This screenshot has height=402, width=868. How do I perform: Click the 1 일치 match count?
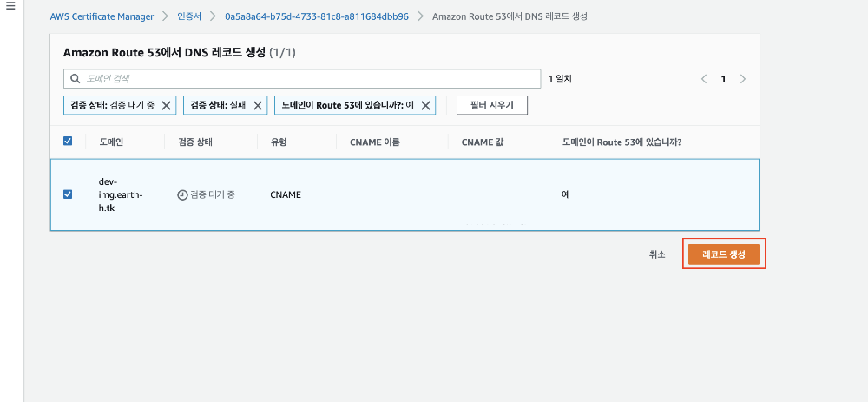pos(560,79)
